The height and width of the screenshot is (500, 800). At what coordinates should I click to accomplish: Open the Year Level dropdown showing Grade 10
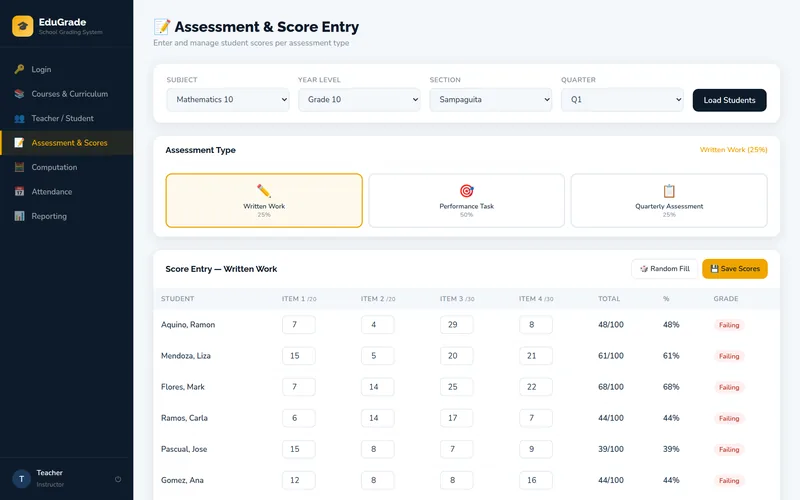[x=359, y=99]
